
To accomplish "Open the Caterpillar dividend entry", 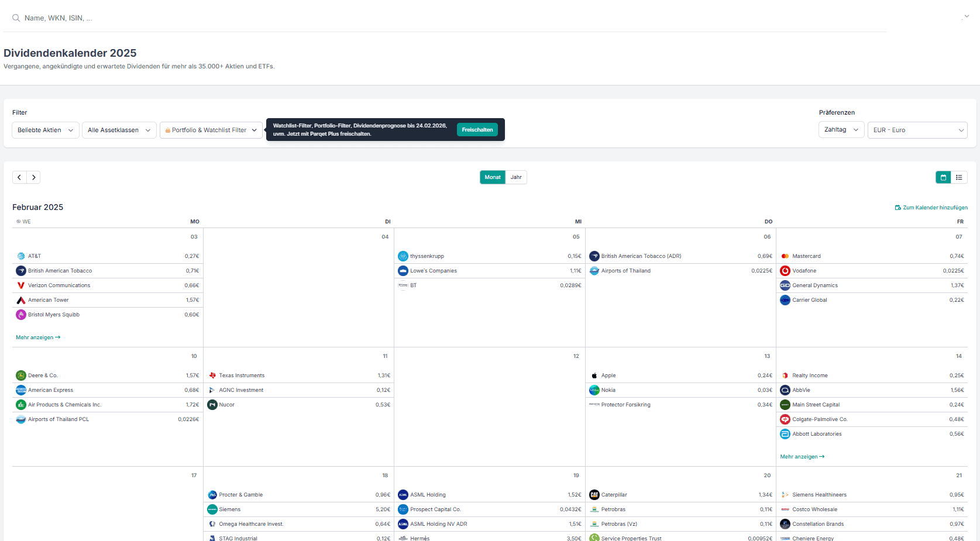I will tap(680, 495).
